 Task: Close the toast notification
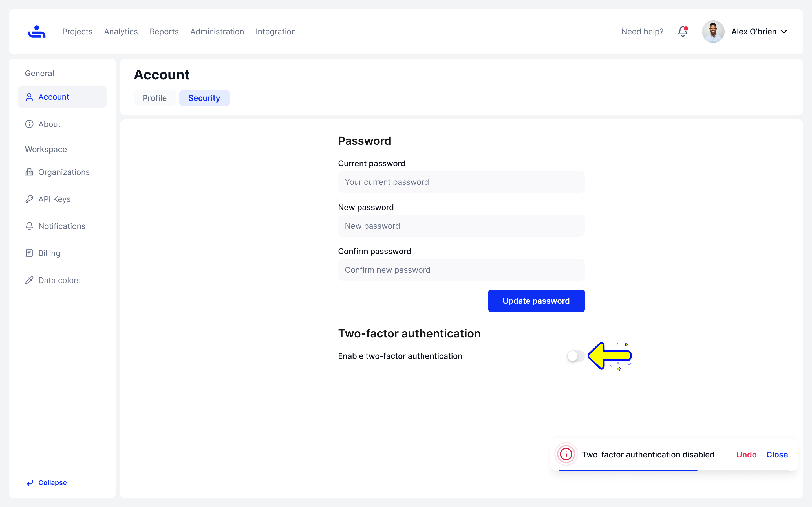[777, 455]
